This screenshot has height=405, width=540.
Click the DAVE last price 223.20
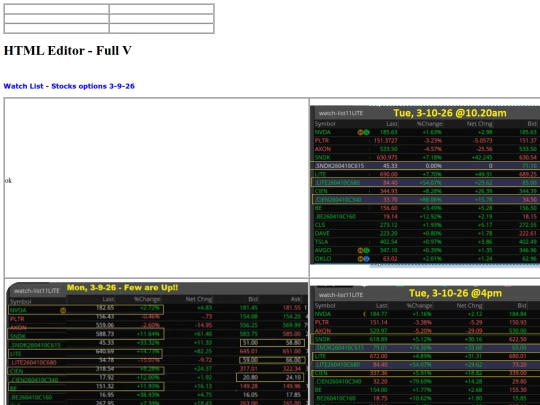(x=388, y=233)
